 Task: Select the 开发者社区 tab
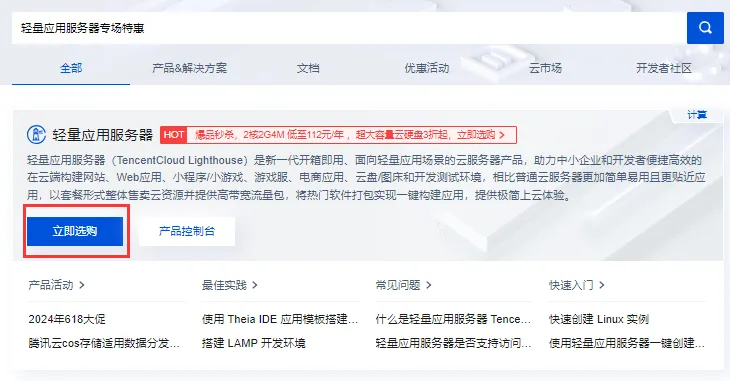point(664,68)
